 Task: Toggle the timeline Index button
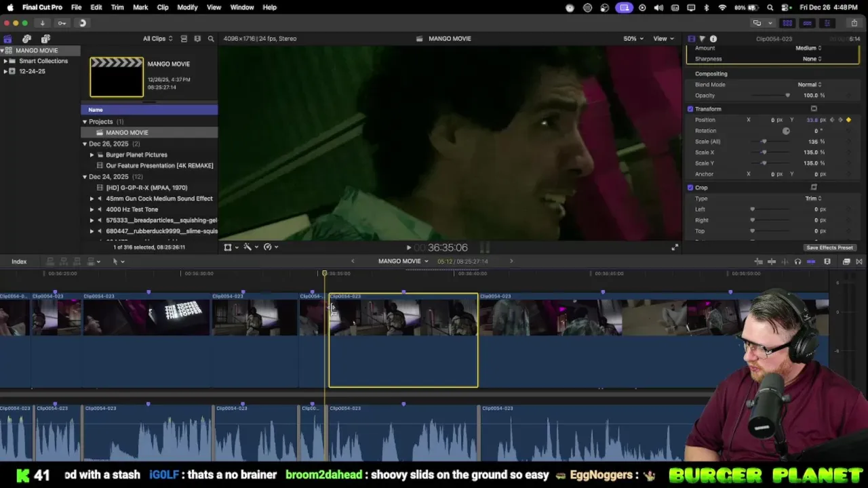[19, 262]
